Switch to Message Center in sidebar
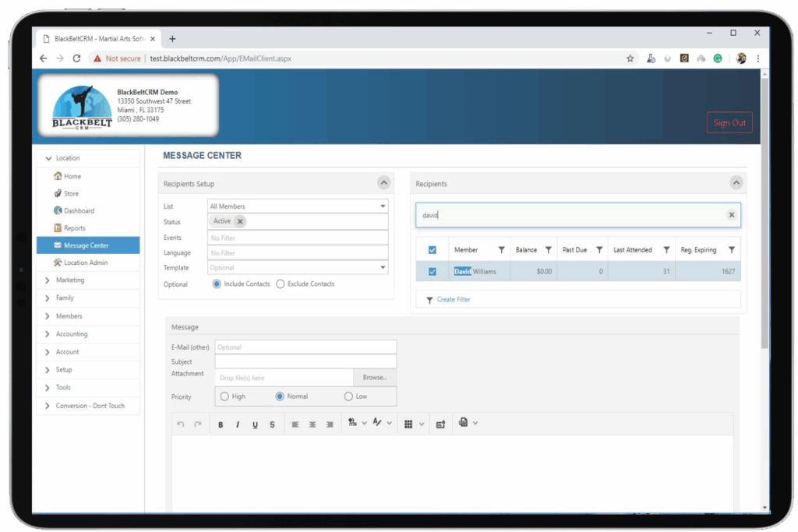The image size is (798, 532). click(x=83, y=245)
